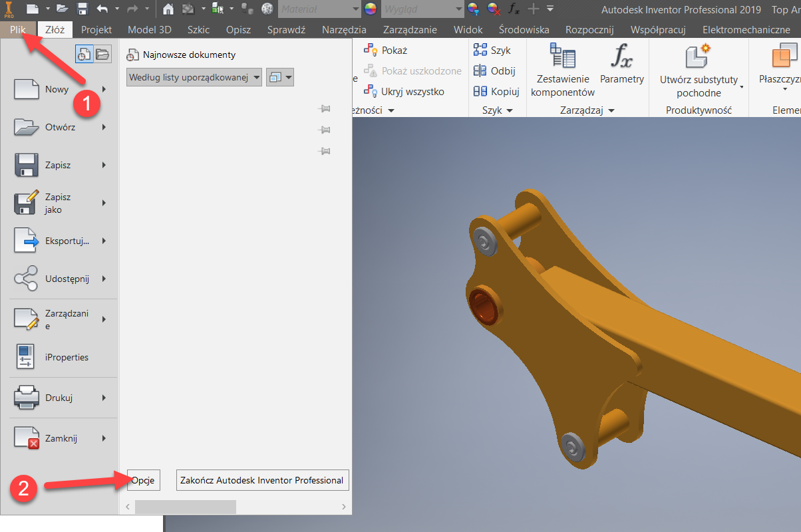Click Zakończ Autodesk Inventor Professional
The width and height of the screenshot is (801, 532).
pos(262,479)
